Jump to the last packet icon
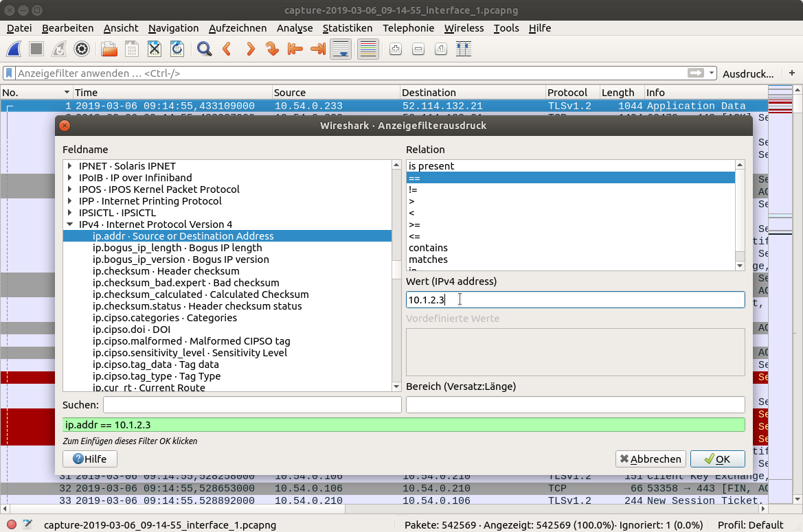This screenshot has height=532, width=803. 318,49
